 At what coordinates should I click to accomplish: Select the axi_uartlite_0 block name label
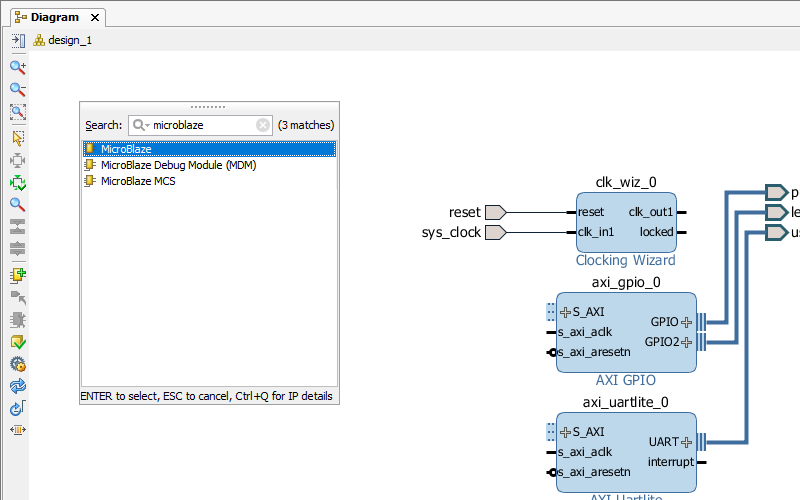click(x=626, y=403)
